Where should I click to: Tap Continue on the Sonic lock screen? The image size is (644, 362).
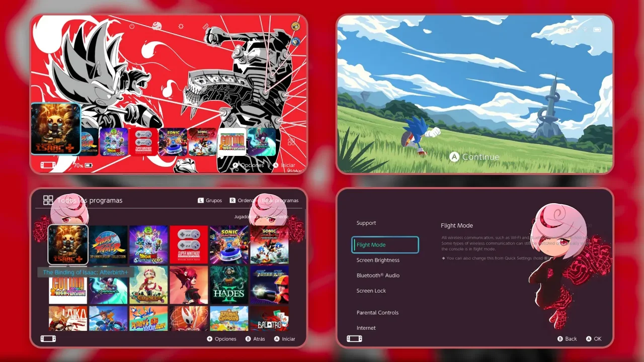pyautogui.click(x=474, y=157)
